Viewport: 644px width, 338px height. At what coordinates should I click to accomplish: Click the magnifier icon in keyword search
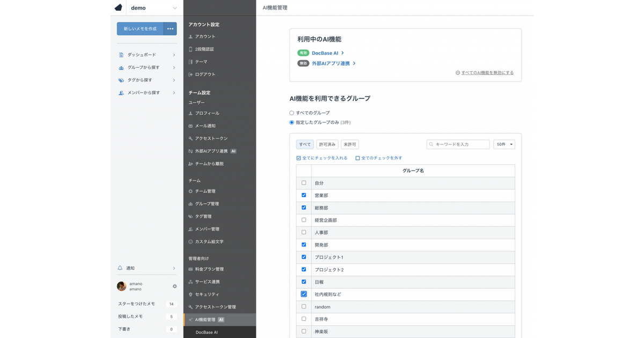431,144
